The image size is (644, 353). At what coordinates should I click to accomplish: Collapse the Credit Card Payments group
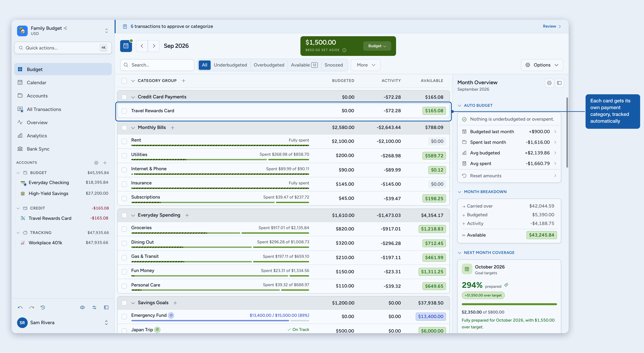click(133, 97)
